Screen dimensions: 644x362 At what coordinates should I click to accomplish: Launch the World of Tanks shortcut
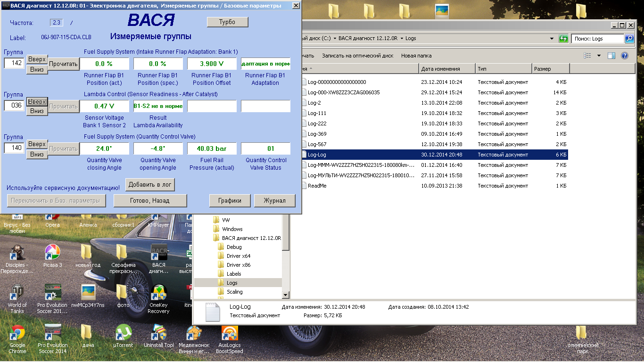(x=17, y=293)
